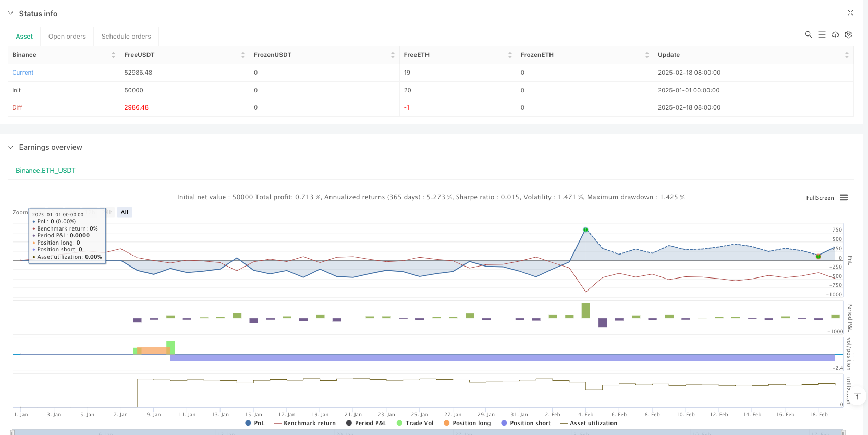This screenshot has height=435, width=868.
Task: Toggle the PnL series in the legend
Action: [x=255, y=423]
